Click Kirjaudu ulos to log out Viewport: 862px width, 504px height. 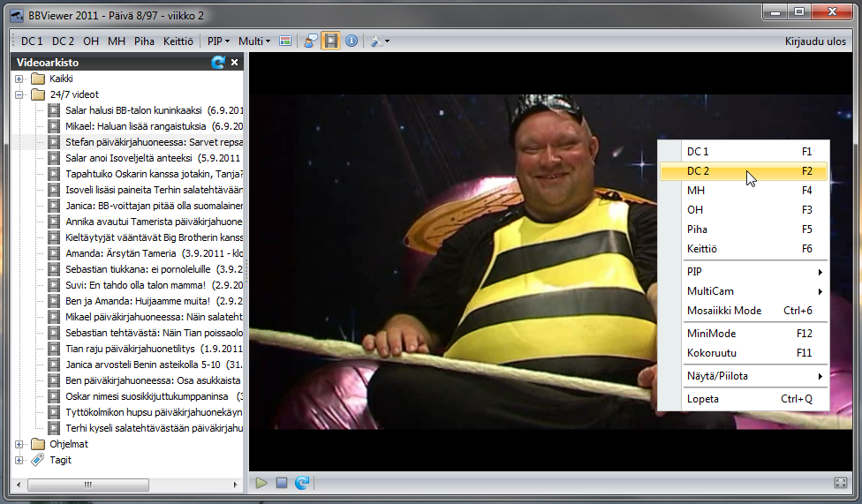815,41
